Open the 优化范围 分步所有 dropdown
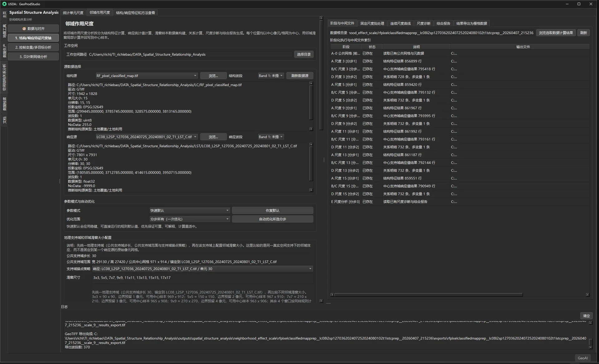The width and height of the screenshot is (599, 364). [x=190, y=219]
